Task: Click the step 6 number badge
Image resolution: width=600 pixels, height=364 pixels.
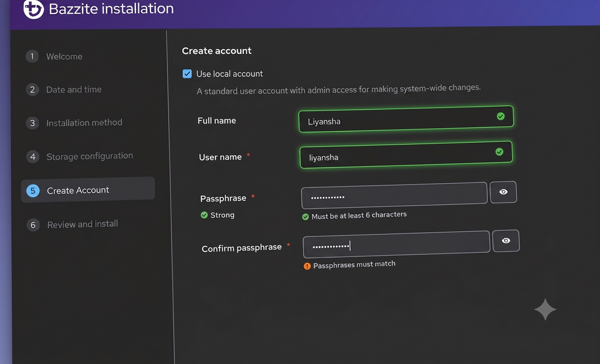Action: coord(33,225)
